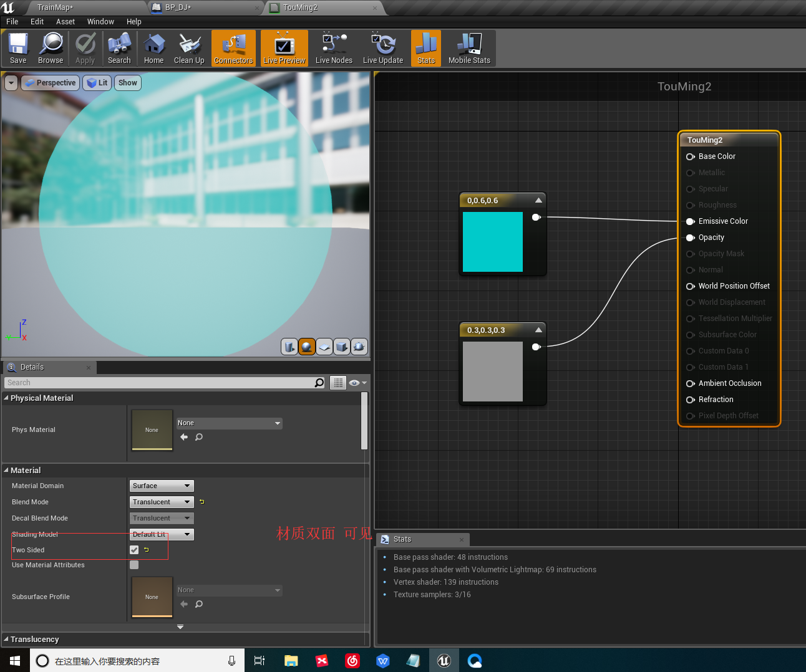Select the cylinder preview mesh shape
Viewport: 806px width, 672px height.
289,347
